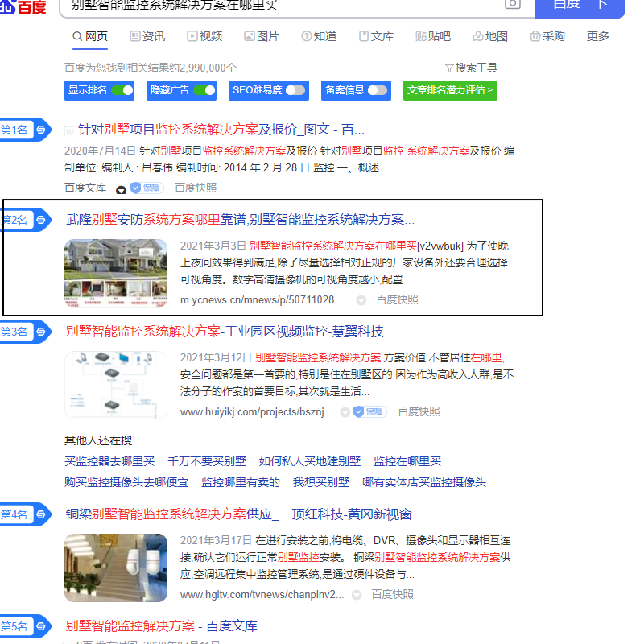
Task: Switch to the 资讯 tab
Action: coord(147,36)
